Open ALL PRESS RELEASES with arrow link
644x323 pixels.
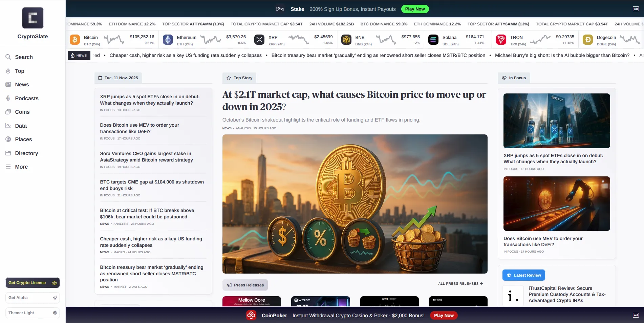pyautogui.click(x=460, y=284)
